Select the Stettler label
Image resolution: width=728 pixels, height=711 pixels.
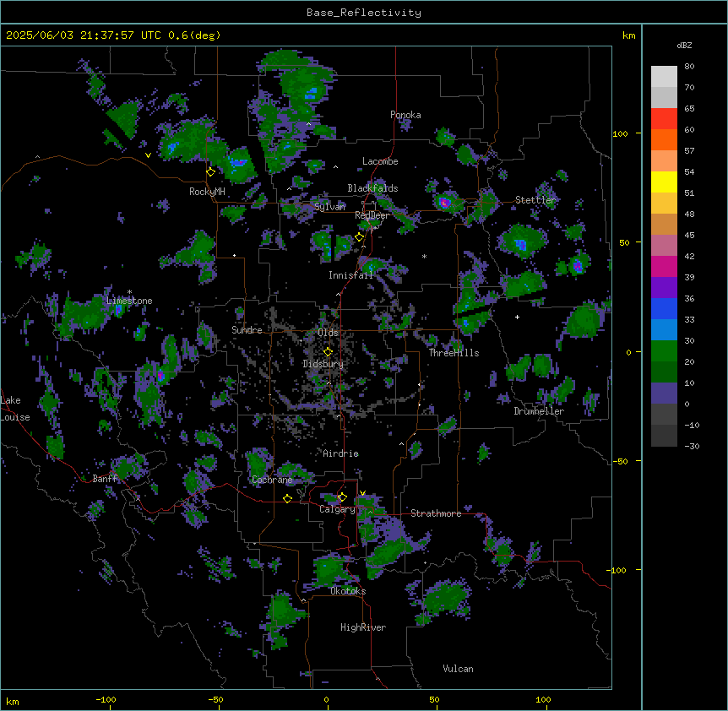click(x=535, y=200)
